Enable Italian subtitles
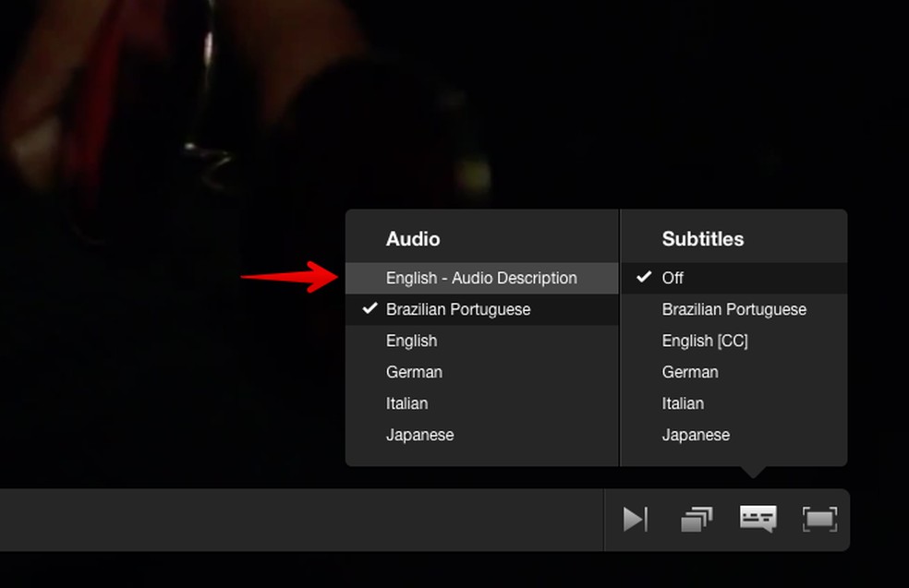Viewport: 909px width, 588px height. tap(733, 403)
